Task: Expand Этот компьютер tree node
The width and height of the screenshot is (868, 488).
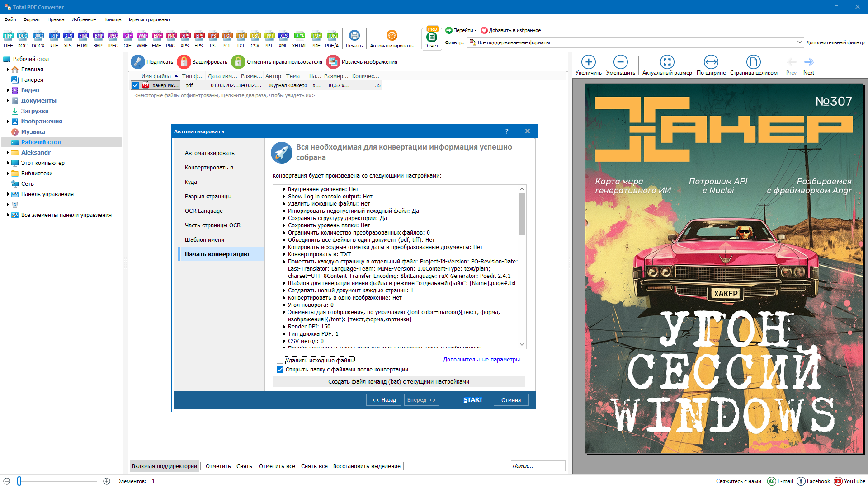Action: [x=8, y=163]
